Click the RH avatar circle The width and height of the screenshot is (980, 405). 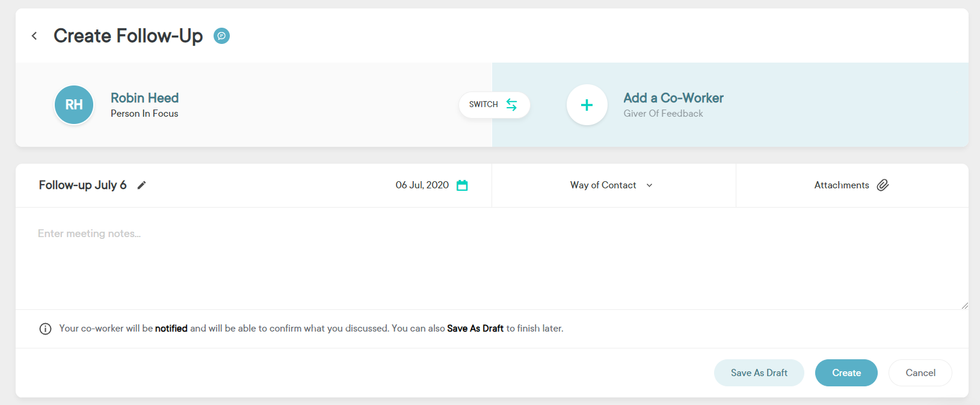pyautogui.click(x=74, y=105)
